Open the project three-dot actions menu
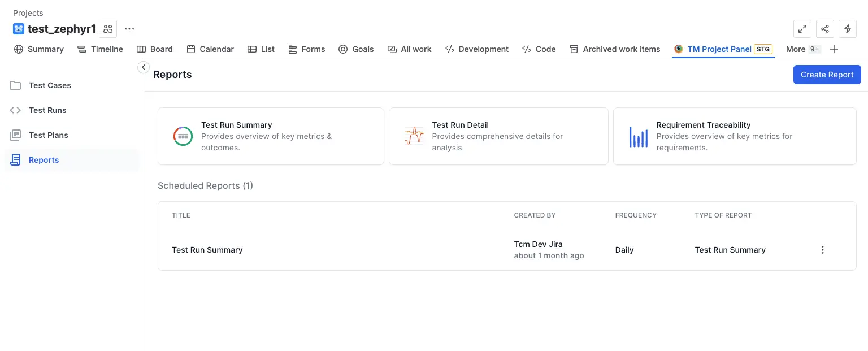The height and width of the screenshot is (351, 868). pos(129,29)
